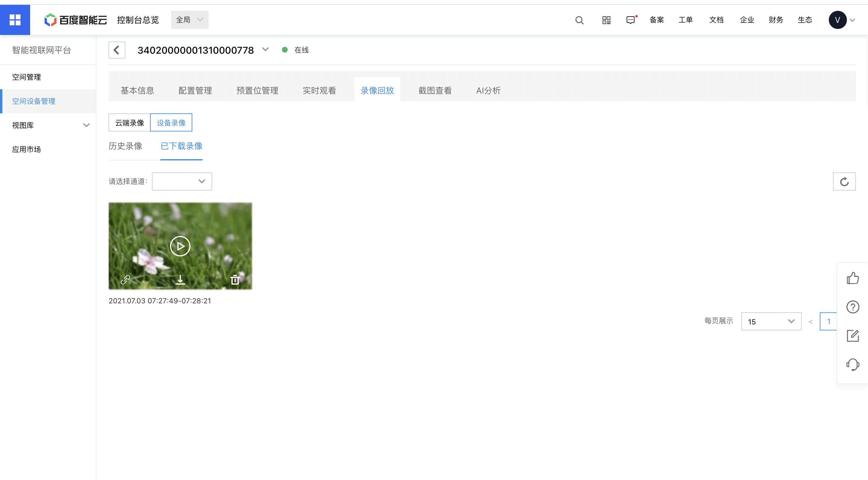868x480 pixels.
Task: Switch to the 实时观看 tab
Action: coord(319,90)
